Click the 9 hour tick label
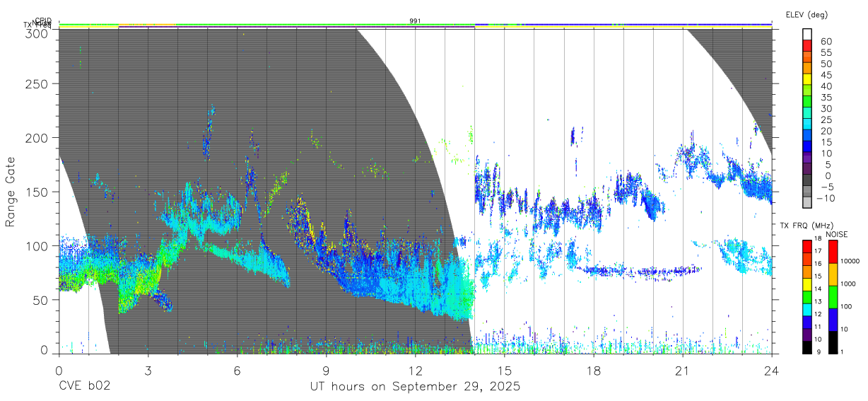The height and width of the screenshot is (401, 868). pyautogui.click(x=326, y=370)
